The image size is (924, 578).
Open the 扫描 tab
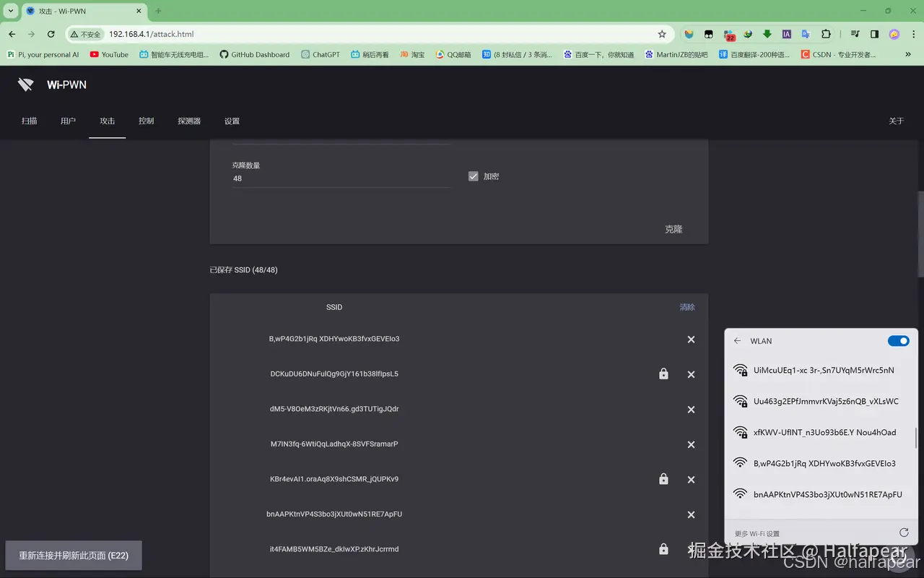(29, 121)
